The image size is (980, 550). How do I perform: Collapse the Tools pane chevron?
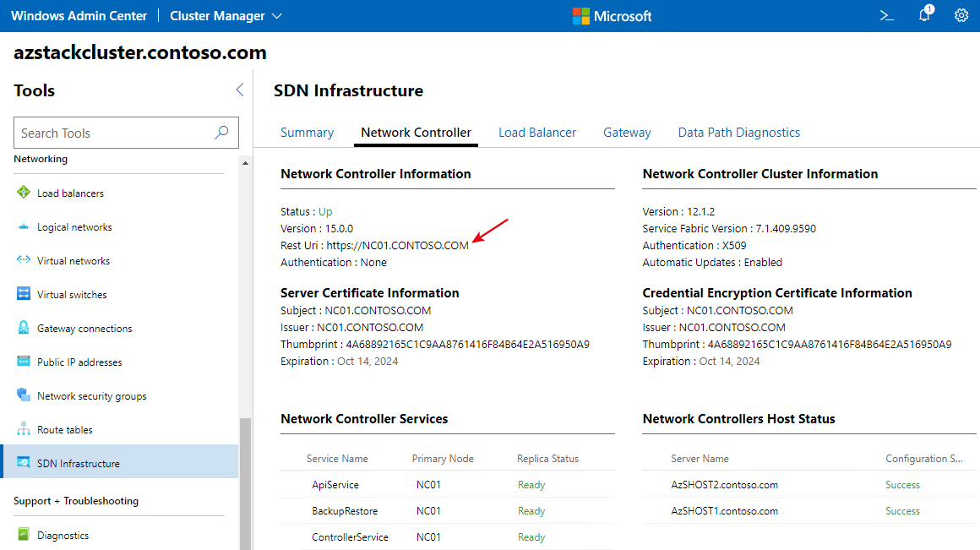pyautogui.click(x=239, y=90)
